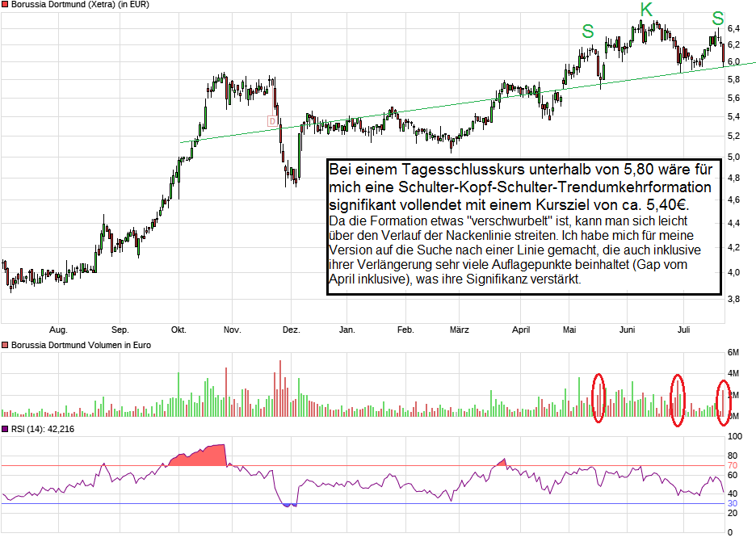Click the 5,4 price axis value
This screenshot has width=756, height=546.
pos(734,117)
